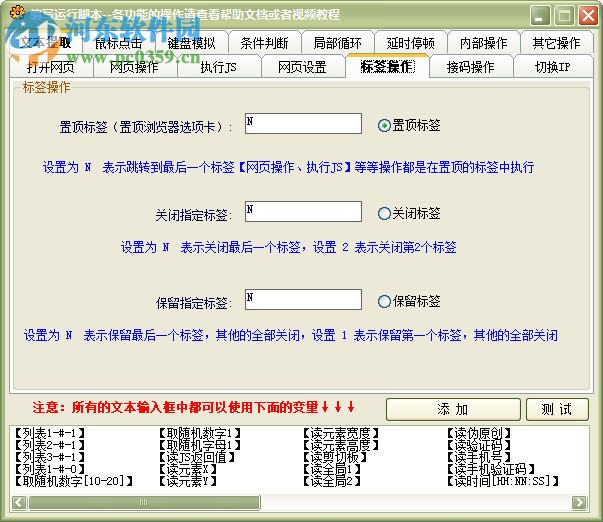Select variable 【读元素Y】
Viewport: 603px width, 522px height.
coord(188,481)
